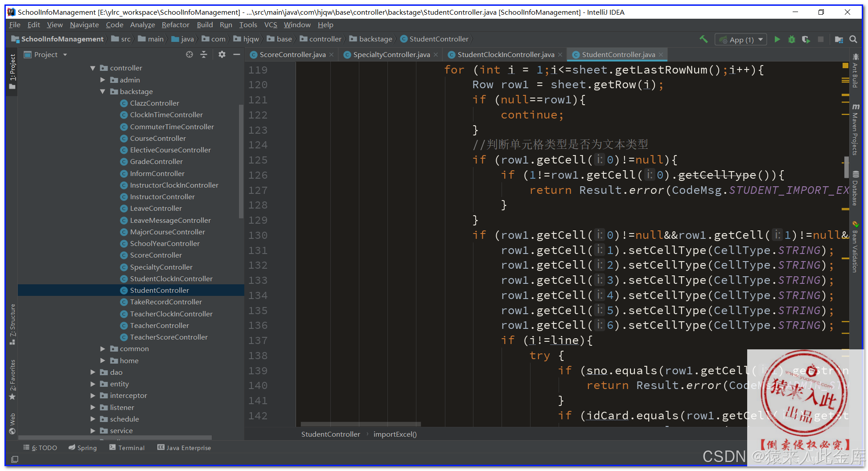Viewport: 868px width, 471px height.
Task: Click the yellow inspection status indicator
Action: click(x=845, y=66)
